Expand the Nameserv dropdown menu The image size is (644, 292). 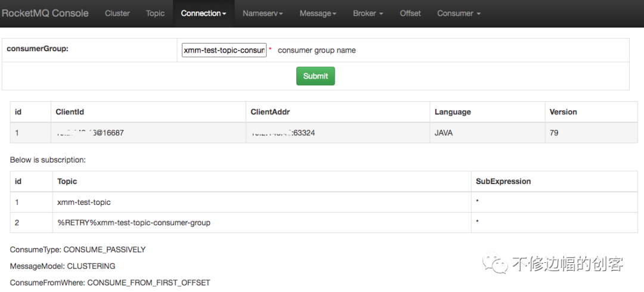pos(262,13)
